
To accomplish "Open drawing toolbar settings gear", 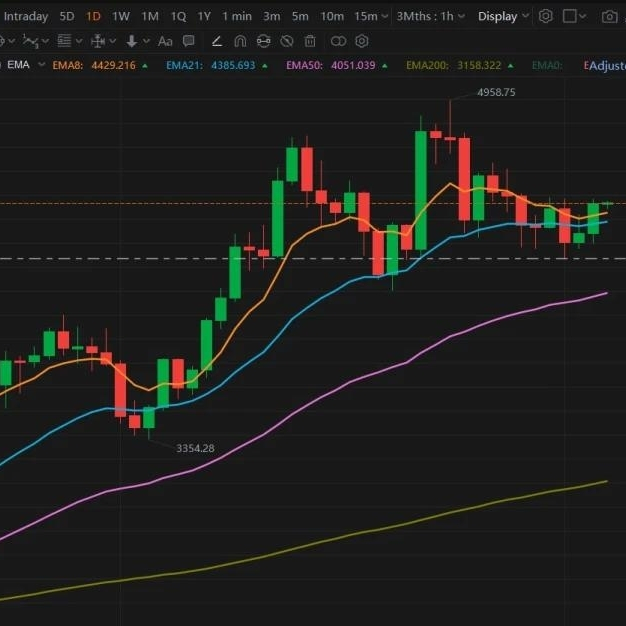I will click(362, 41).
